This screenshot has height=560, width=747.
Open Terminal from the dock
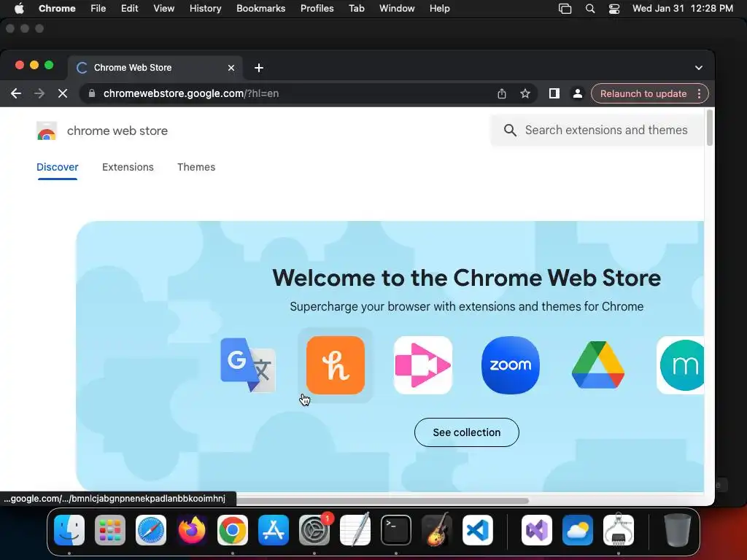coord(396,530)
